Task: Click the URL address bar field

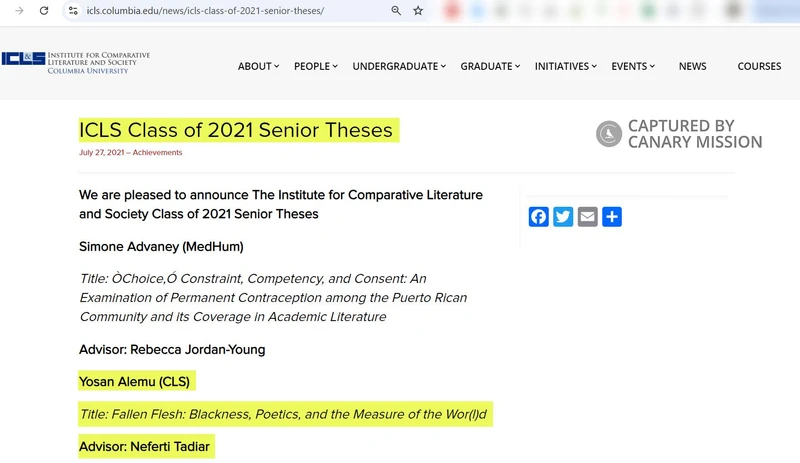Action: (230, 10)
